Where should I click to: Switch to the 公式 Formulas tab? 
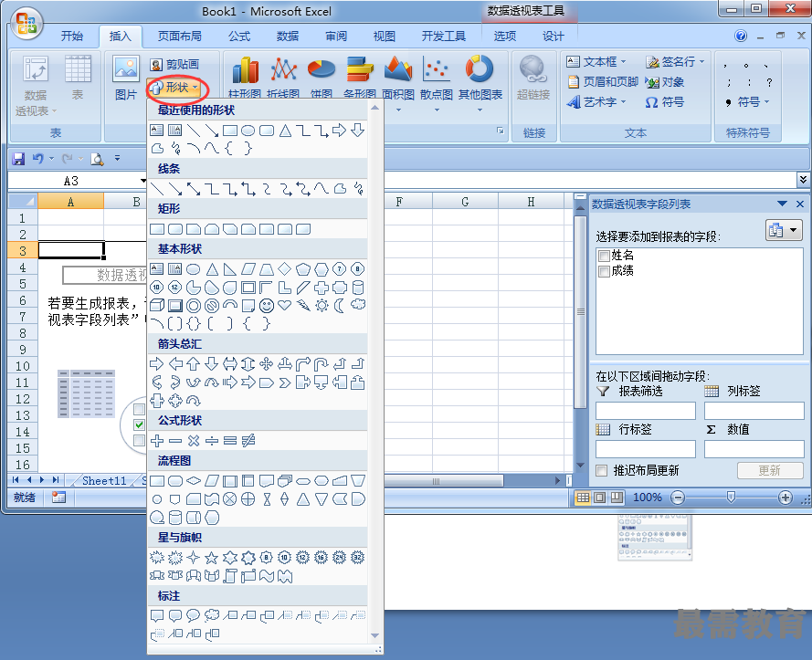click(x=239, y=36)
